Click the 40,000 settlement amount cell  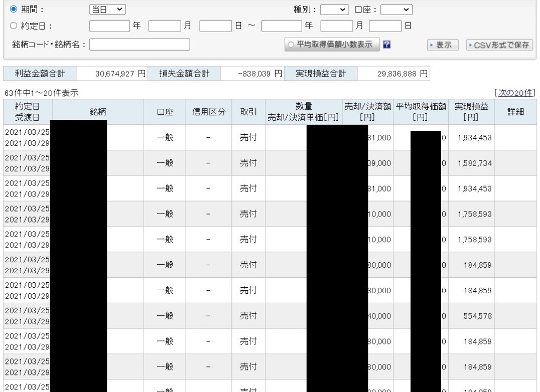click(379, 316)
